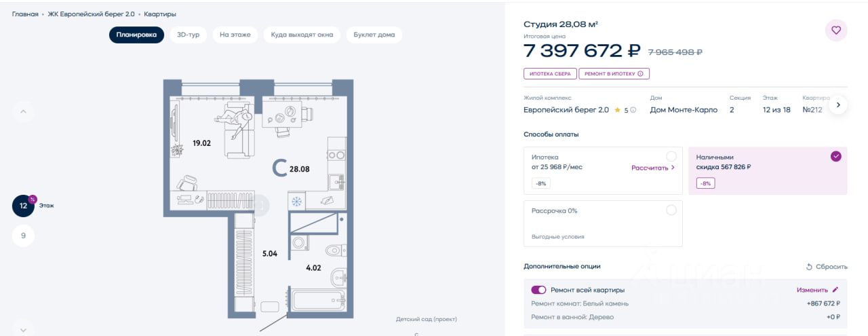Screen dimensions: 868x336
Task: Open the Буклет дома tab
Action: (x=374, y=35)
